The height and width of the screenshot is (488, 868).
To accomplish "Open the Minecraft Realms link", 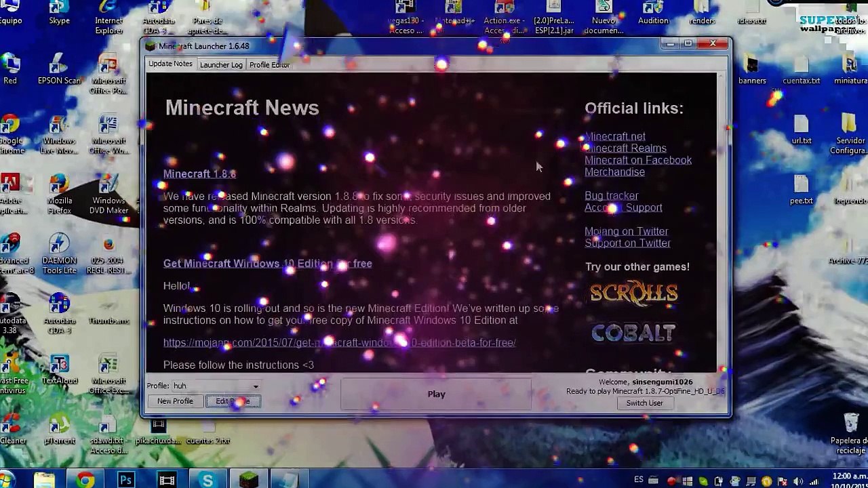I will (x=625, y=148).
